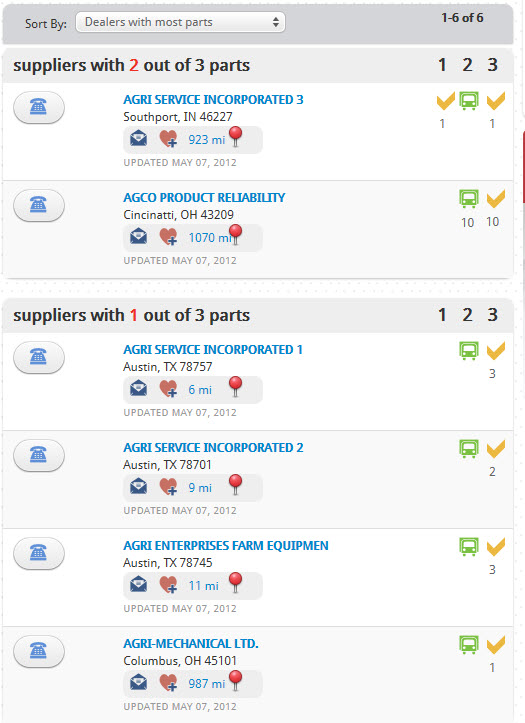
Task: Open the Sort By dropdown
Action: pos(180,22)
